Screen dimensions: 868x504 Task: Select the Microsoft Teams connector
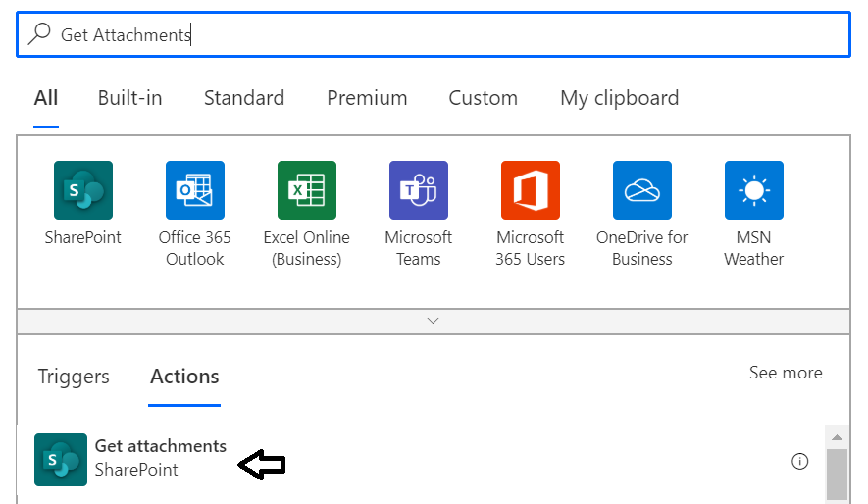click(419, 190)
